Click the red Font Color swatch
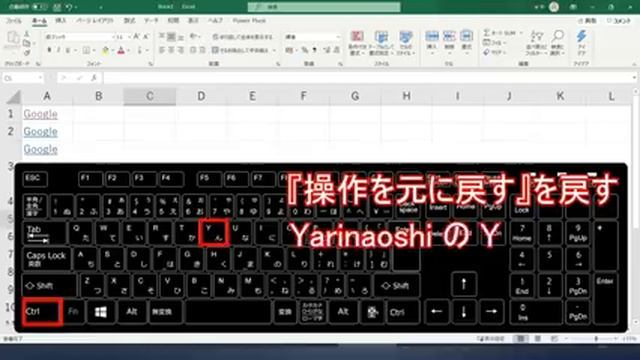 (121, 51)
